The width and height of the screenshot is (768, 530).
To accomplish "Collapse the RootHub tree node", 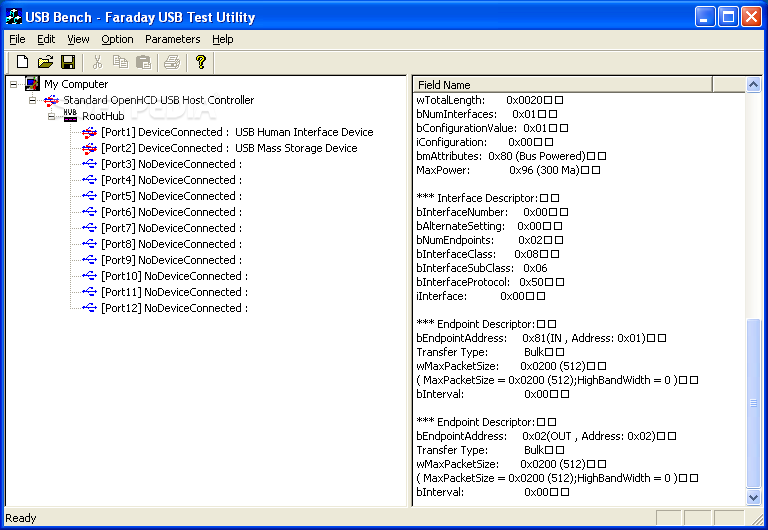I will [51, 117].
